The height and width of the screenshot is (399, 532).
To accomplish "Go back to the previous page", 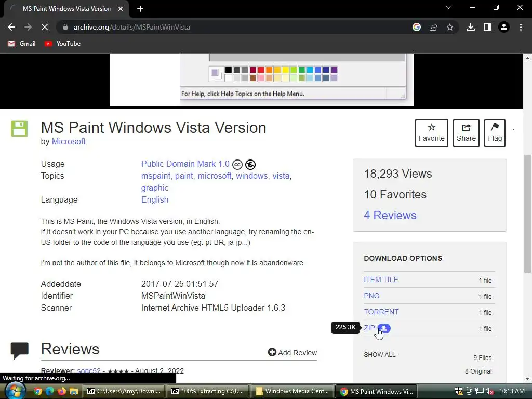I will pyautogui.click(x=11, y=27).
